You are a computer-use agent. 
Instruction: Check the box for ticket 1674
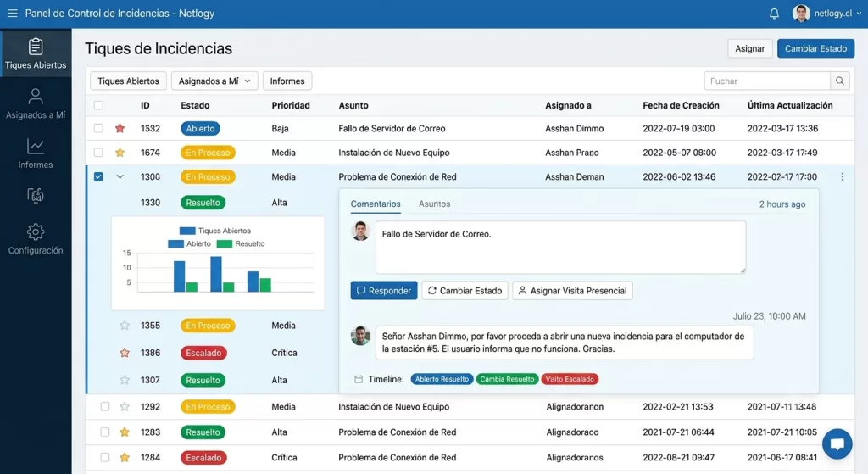click(98, 153)
